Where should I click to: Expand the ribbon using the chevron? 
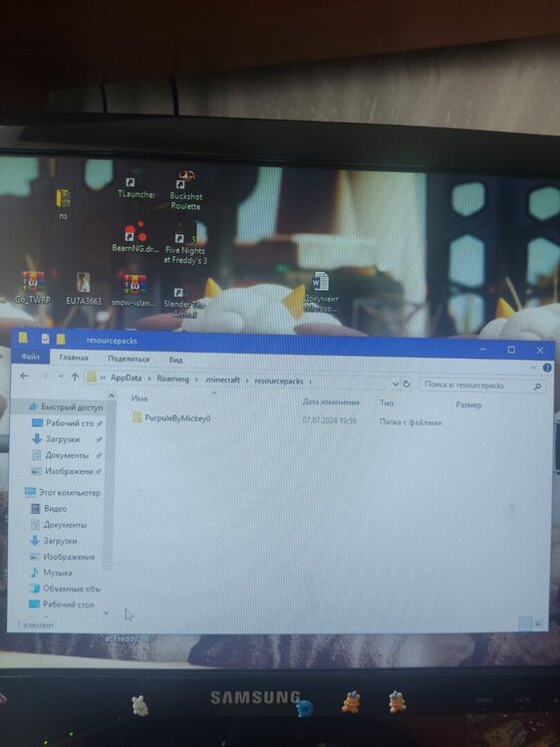tap(533, 368)
